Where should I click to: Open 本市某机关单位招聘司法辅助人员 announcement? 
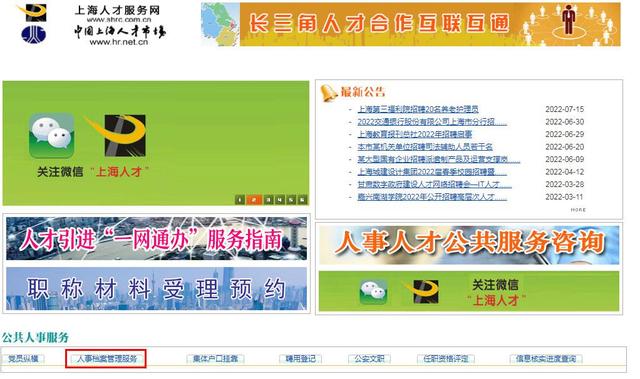click(x=425, y=146)
